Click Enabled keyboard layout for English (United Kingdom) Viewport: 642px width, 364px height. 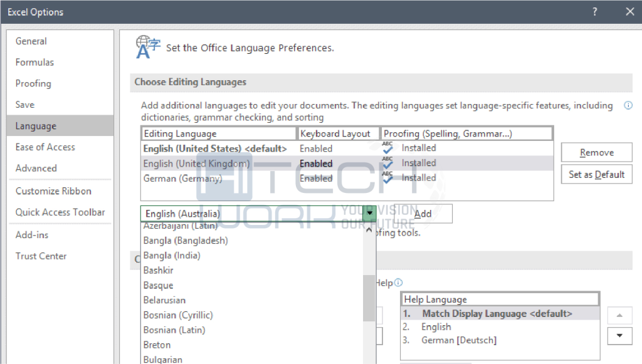316,163
